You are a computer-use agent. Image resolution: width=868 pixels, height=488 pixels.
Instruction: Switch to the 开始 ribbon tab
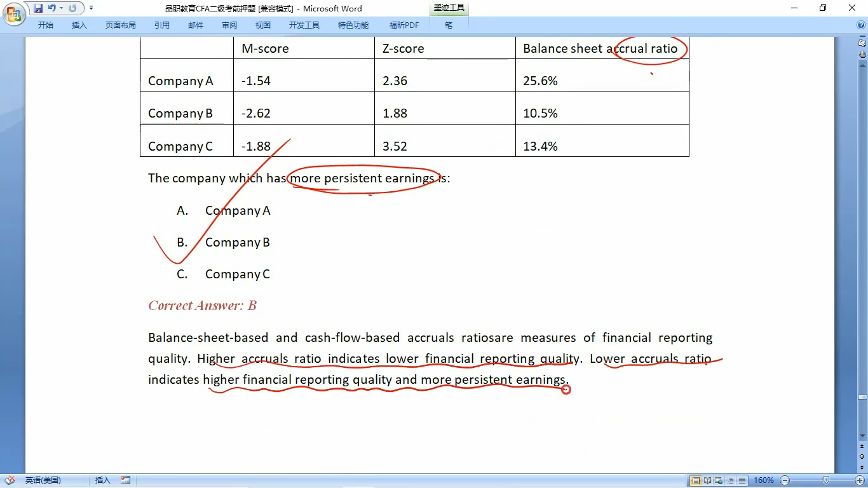(46, 25)
